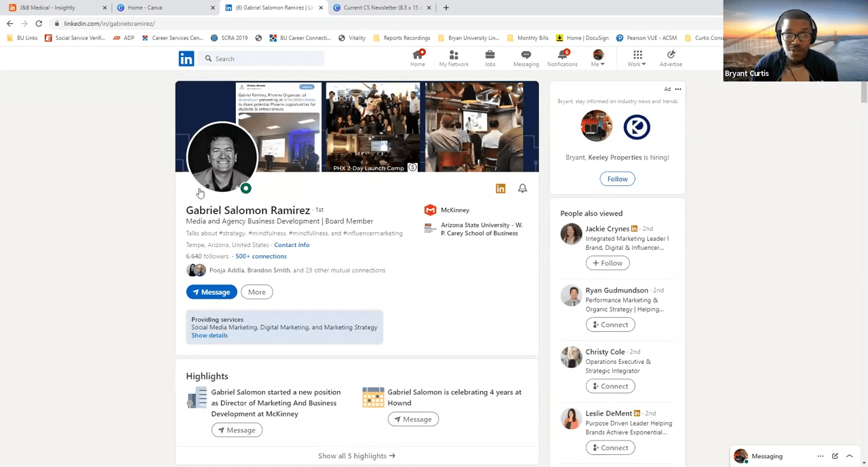Screen dimensions: 868x467
Task: Connect with Leslie DeMent
Action: point(610,447)
